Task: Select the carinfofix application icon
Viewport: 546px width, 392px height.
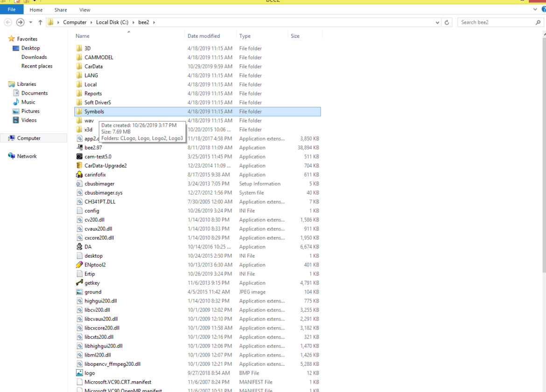Action: tap(80, 175)
